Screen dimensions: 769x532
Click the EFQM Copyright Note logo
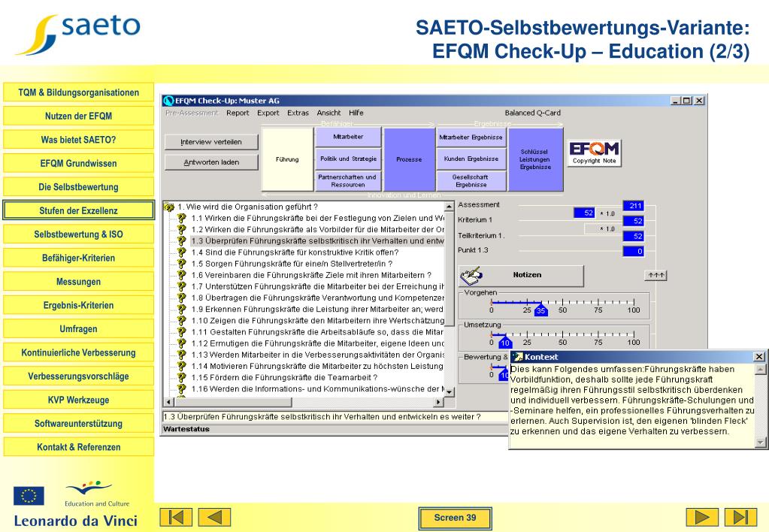(594, 153)
